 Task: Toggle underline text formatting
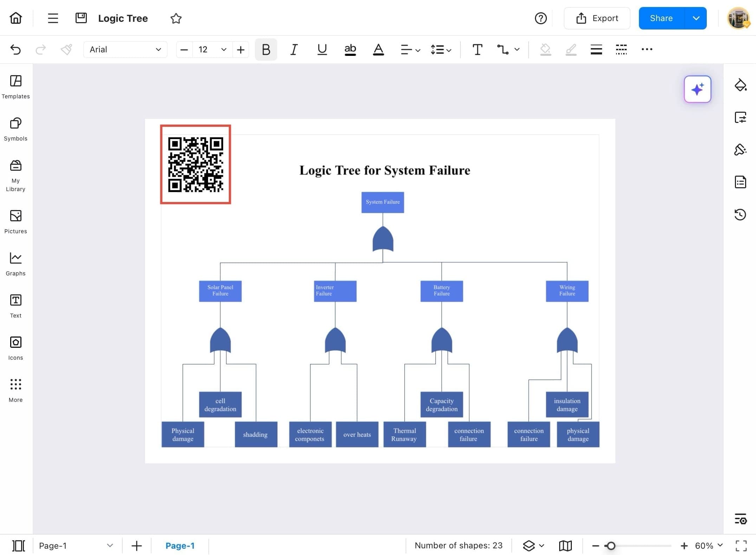tap(322, 50)
